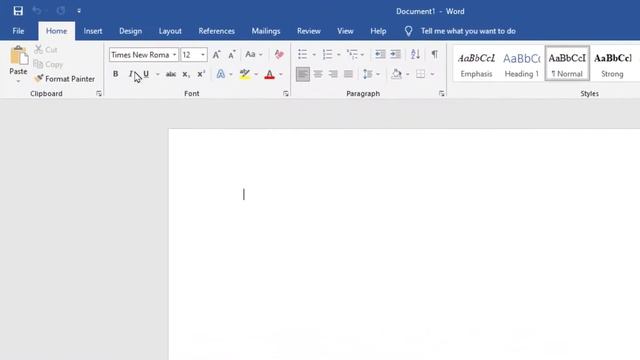Open Shading paint bucket
640x360 pixels.
pos(396,74)
